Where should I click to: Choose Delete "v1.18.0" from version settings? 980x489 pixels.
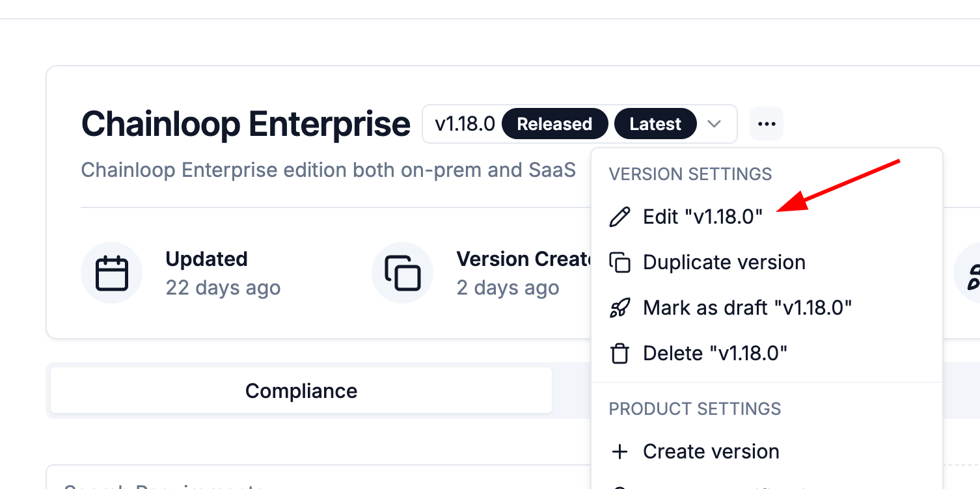coord(715,353)
